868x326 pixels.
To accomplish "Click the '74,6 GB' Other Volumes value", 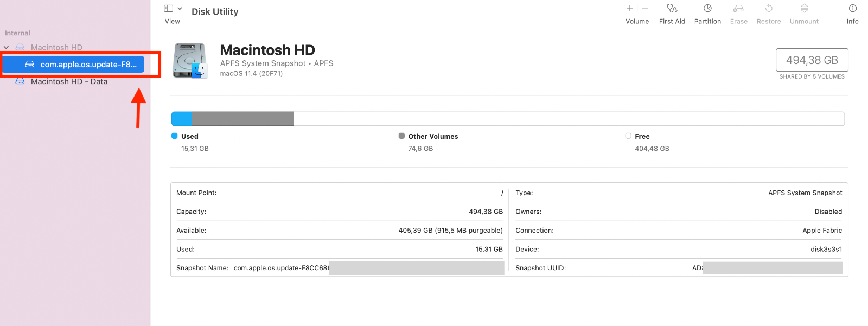I will (420, 149).
